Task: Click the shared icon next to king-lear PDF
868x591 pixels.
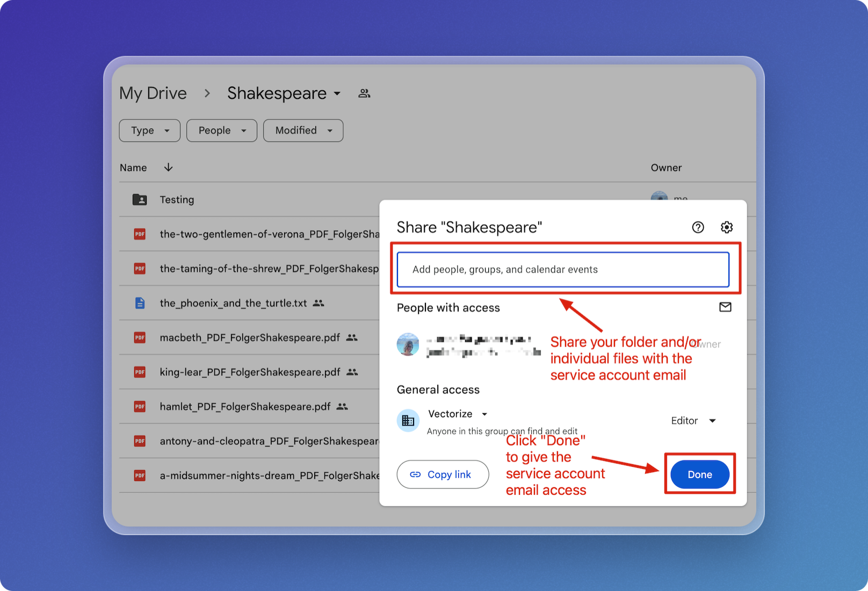Action: pyautogui.click(x=352, y=372)
